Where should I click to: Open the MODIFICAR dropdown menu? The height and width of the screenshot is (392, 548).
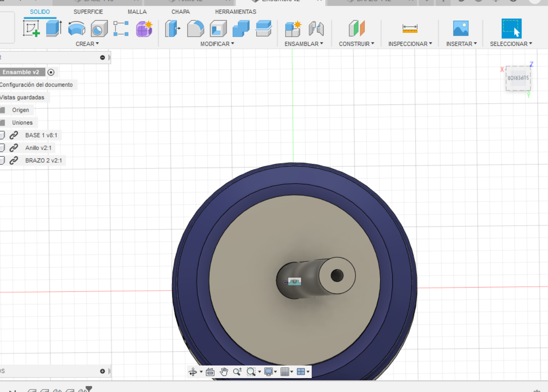coord(217,44)
